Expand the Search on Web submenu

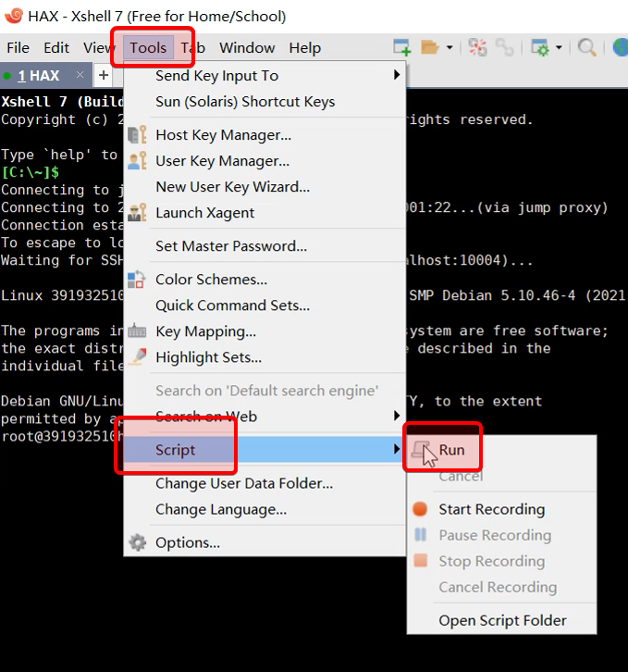coord(206,417)
